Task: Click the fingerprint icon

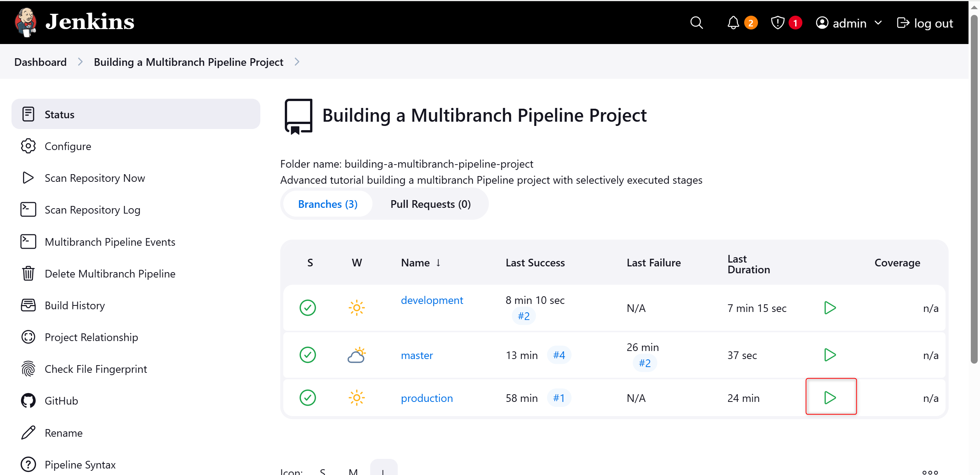Action: pos(28,369)
